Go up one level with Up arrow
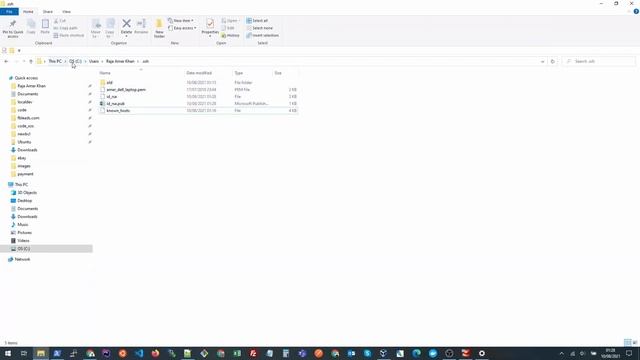Image resolution: width=640 pixels, height=360 pixels. 31,61
